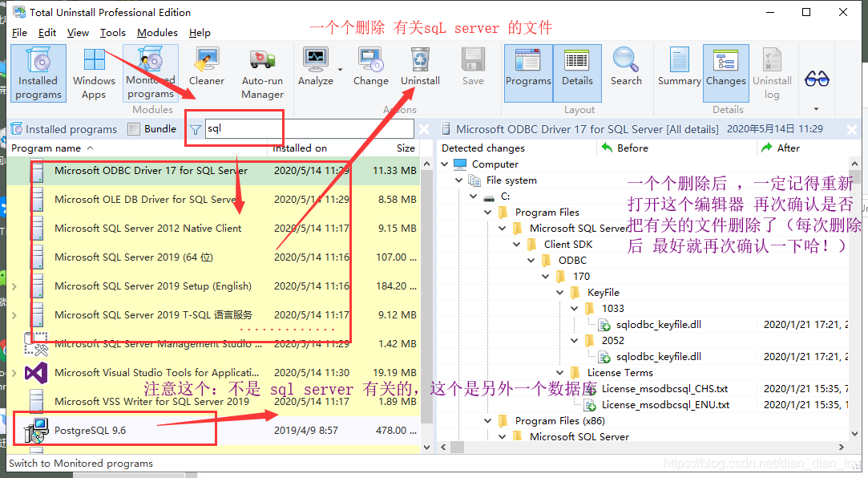
Task: Click the PostgreSQL 9.6 program icon
Action: click(36, 431)
